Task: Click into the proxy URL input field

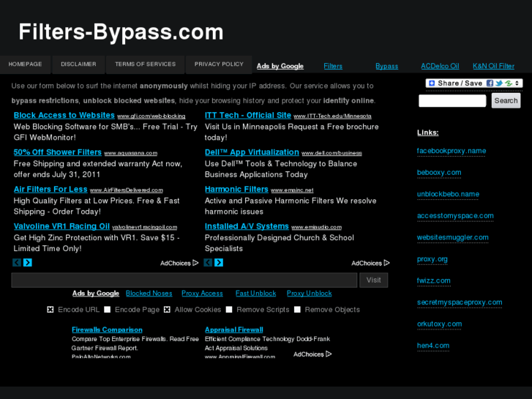Action: click(x=184, y=280)
